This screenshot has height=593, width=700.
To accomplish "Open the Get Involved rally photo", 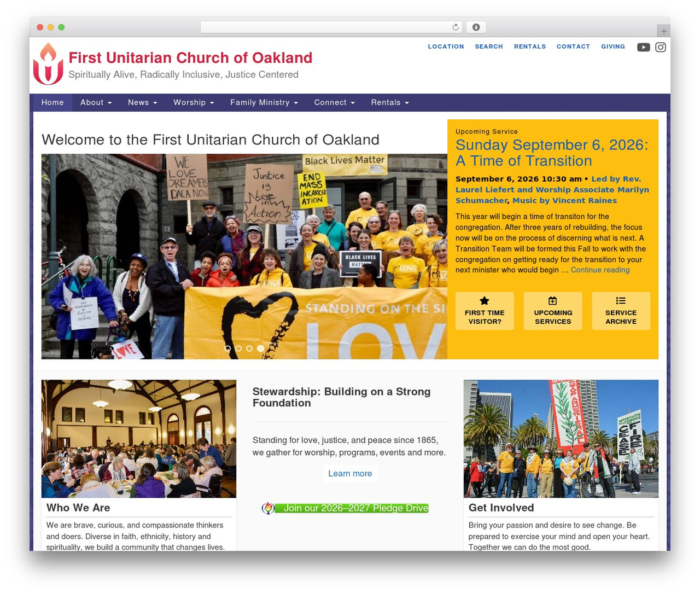I will pos(561,439).
